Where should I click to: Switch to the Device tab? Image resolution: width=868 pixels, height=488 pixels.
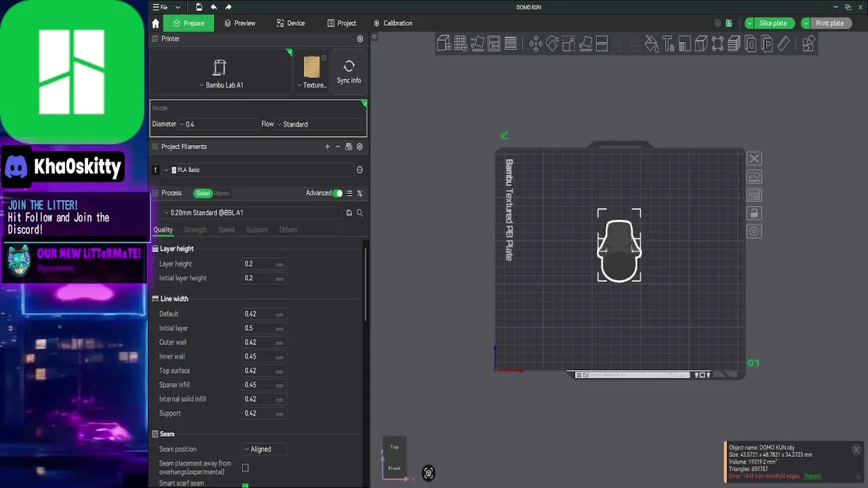[x=290, y=23]
